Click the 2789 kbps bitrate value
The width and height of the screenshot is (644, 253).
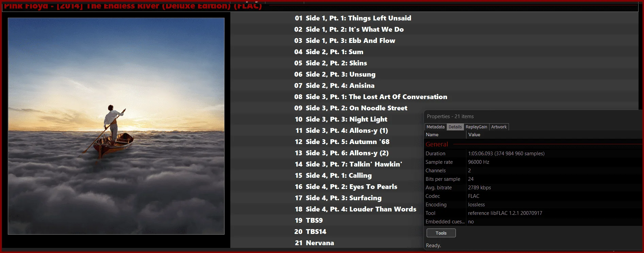479,188
